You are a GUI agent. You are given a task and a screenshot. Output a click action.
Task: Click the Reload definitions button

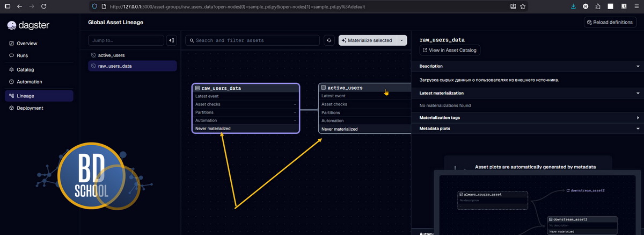click(x=610, y=23)
